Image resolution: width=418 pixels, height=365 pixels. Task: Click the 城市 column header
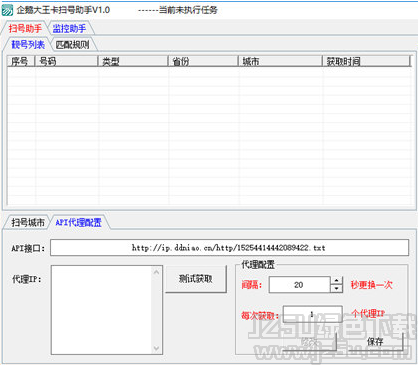click(x=280, y=61)
